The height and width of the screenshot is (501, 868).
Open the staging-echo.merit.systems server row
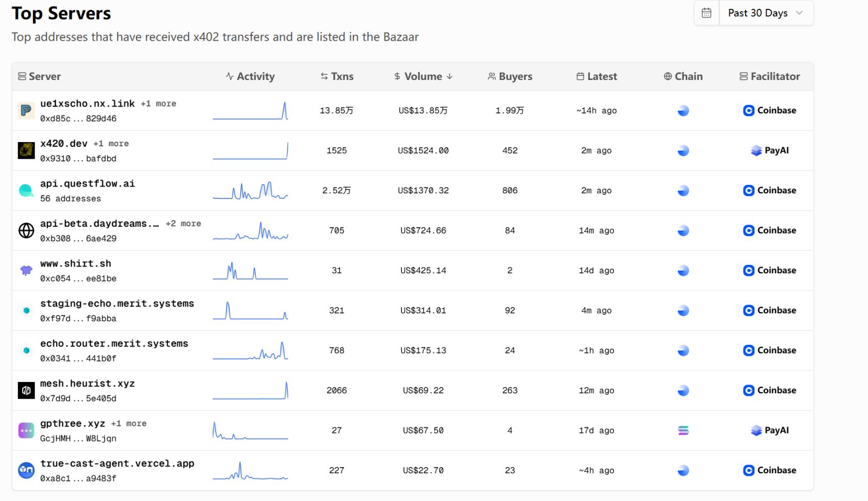pos(117,304)
